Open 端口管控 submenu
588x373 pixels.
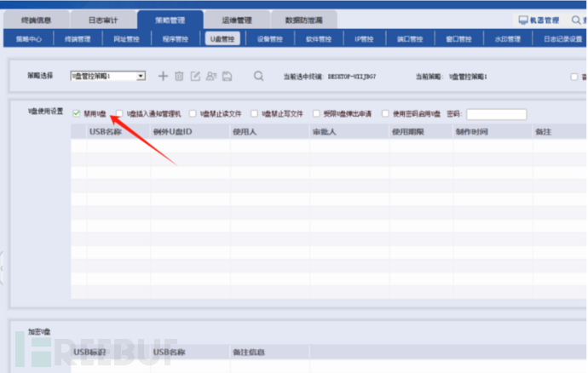pos(410,39)
